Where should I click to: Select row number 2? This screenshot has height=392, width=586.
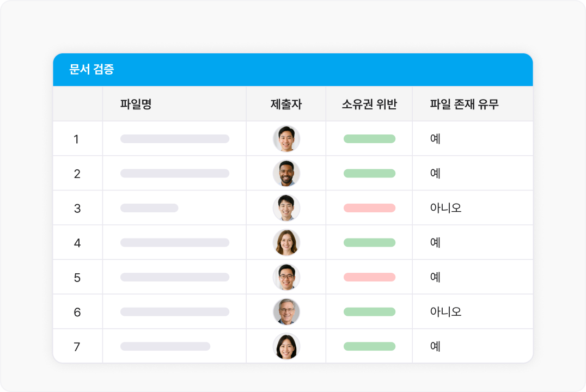77,174
